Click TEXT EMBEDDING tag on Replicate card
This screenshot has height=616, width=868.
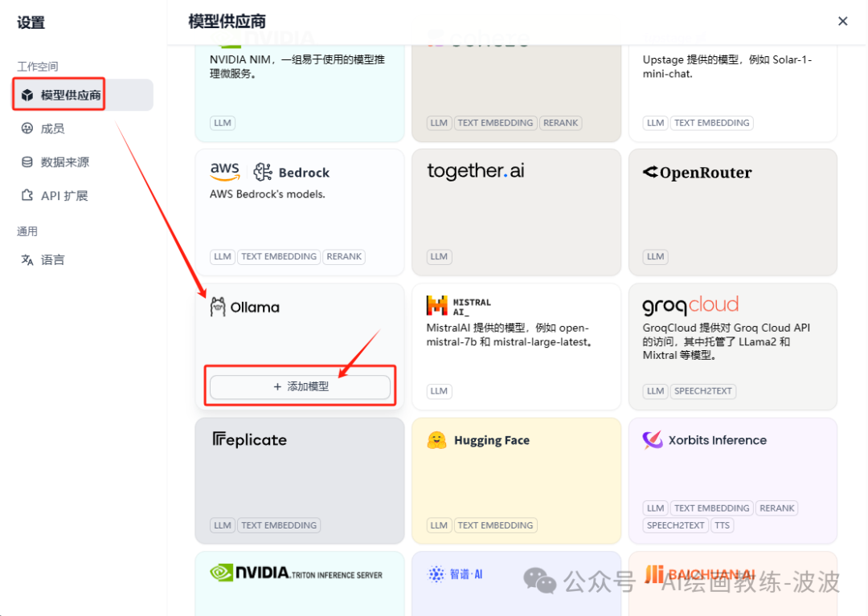point(279,525)
